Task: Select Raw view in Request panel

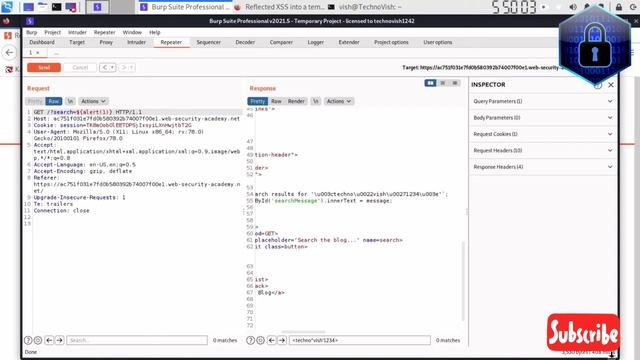Action: 53,101
